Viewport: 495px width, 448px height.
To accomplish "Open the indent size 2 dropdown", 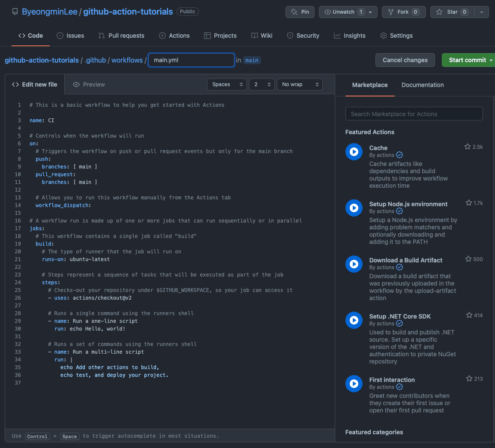I will [262, 84].
